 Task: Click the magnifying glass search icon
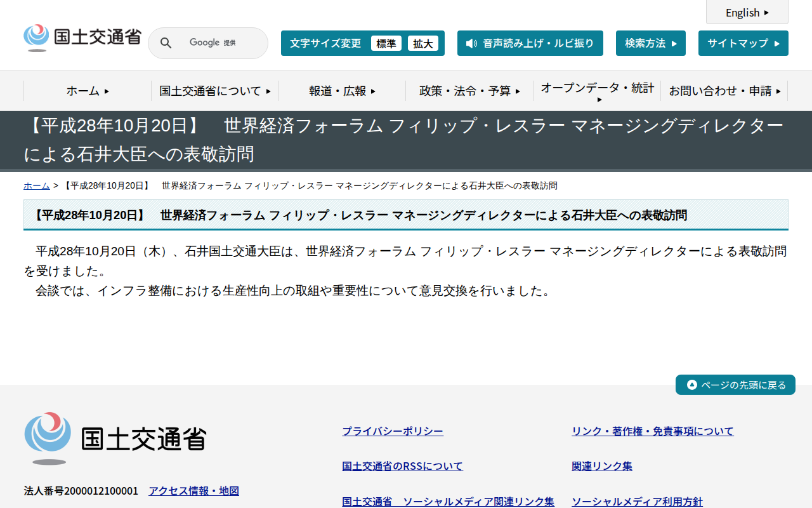(166, 43)
